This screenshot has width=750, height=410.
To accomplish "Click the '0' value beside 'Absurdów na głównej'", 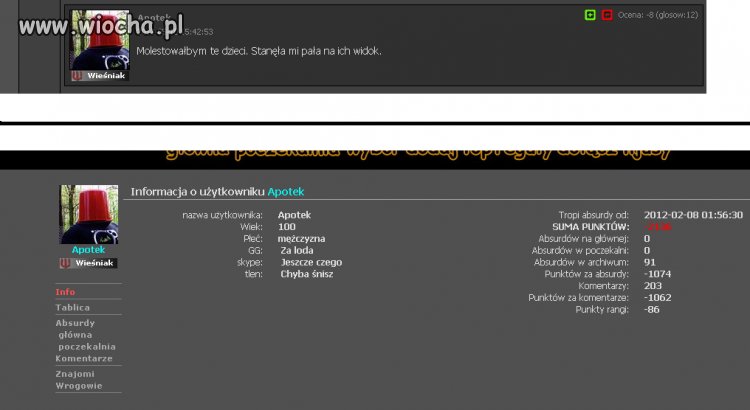I will [647, 239].
